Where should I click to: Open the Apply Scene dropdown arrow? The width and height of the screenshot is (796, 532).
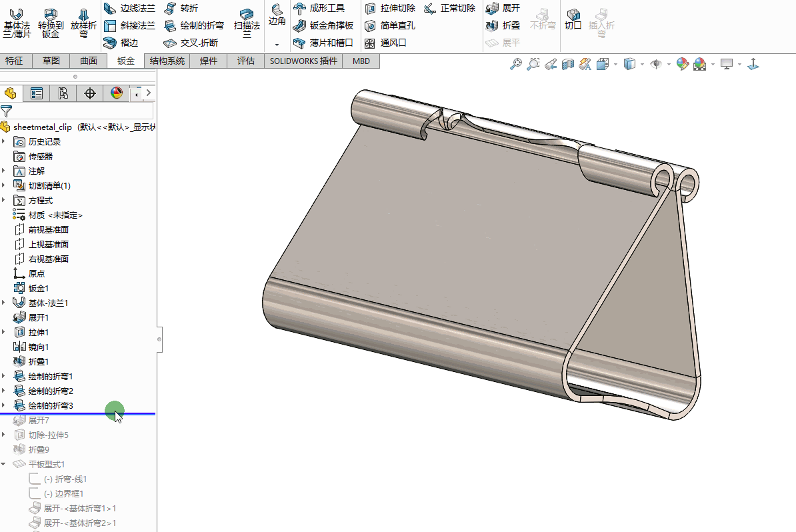tap(713, 65)
